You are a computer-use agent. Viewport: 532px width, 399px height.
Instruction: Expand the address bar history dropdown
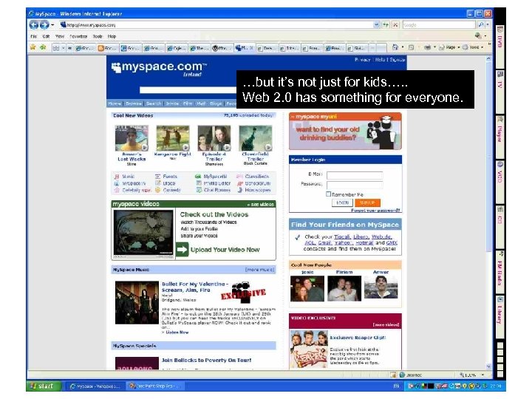[376, 25]
